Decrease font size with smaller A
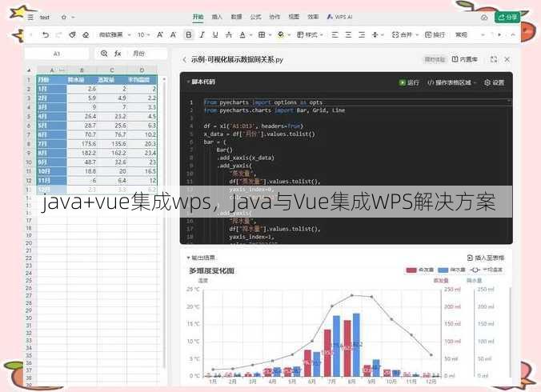This screenshot has height=392, width=541. (x=173, y=35)
